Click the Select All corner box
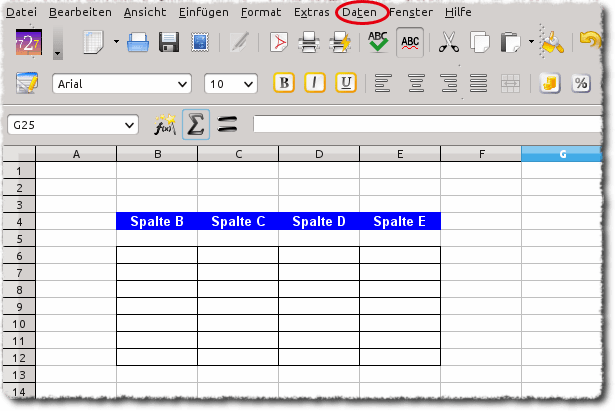Screen dimensions: 615x411 (19, 154)
